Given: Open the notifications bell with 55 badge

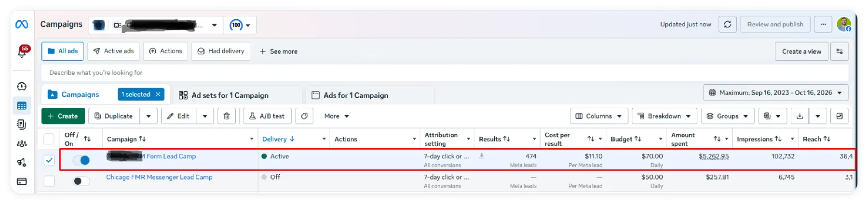Looking at the screenshot, I should (x=22, y=52).
